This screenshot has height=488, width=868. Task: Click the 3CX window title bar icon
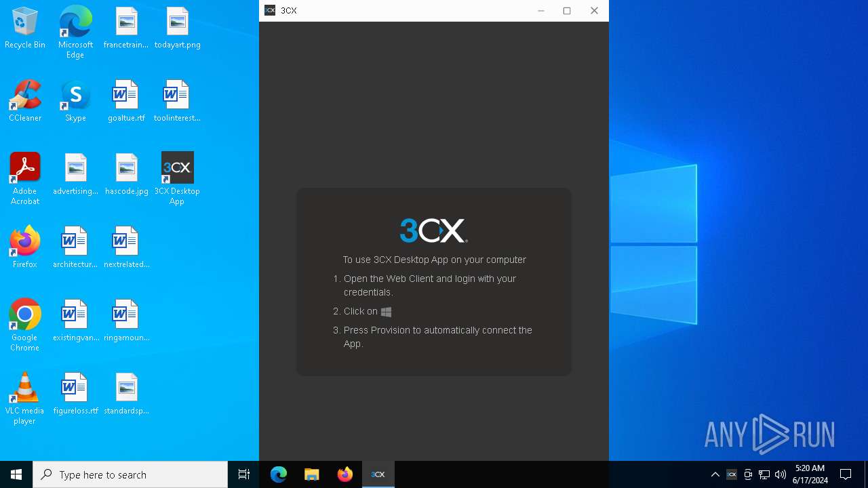270,10
